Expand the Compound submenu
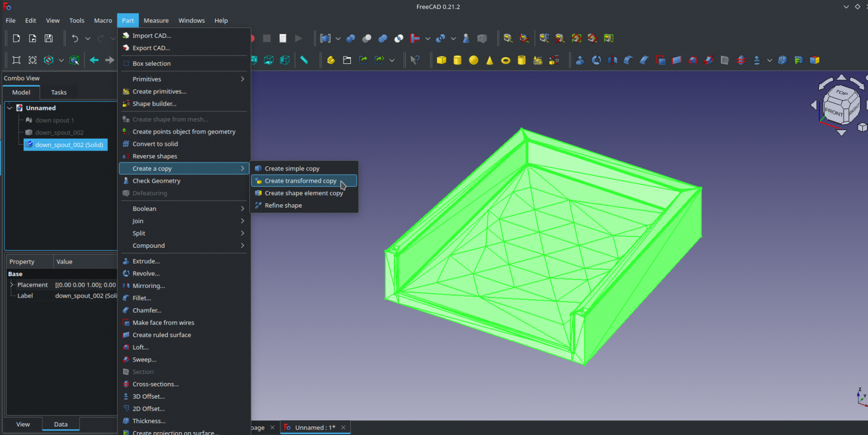The image size is (868, 435). pos(184,246)
